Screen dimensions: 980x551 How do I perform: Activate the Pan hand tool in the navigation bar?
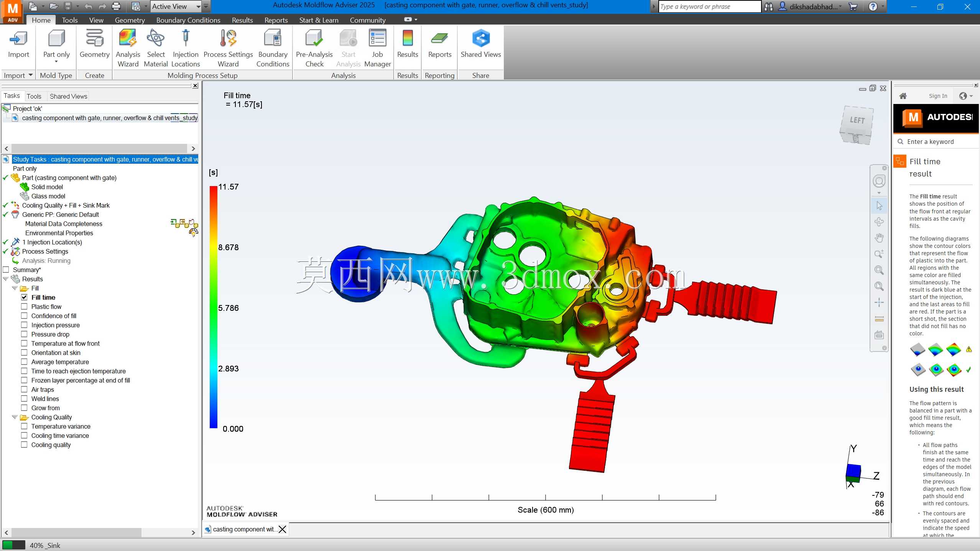[x=879, y=238]
